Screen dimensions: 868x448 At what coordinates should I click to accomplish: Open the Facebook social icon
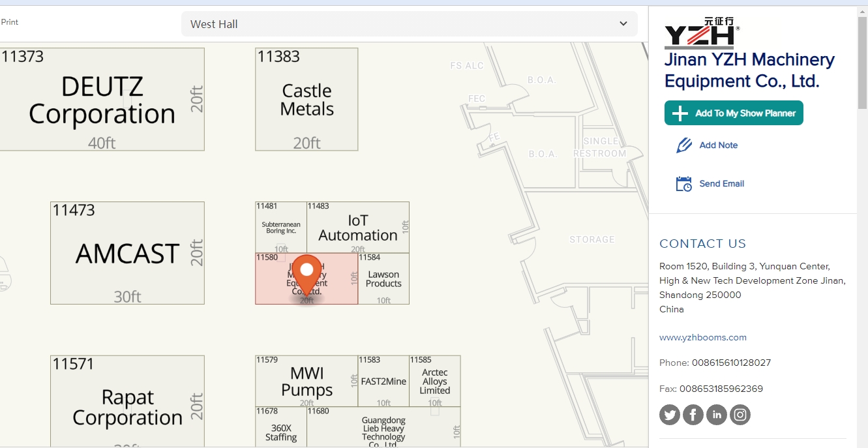(693, 415)
